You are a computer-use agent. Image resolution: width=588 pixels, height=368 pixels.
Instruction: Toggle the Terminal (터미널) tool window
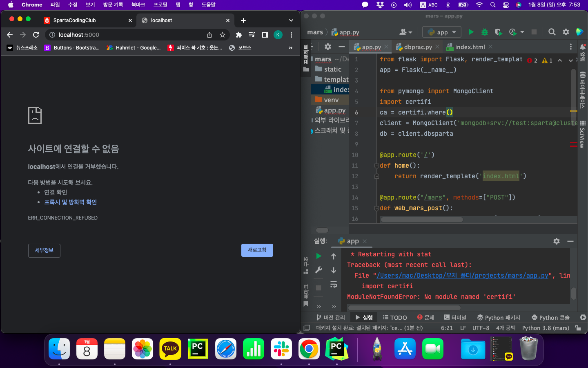[x=455, y=317]
